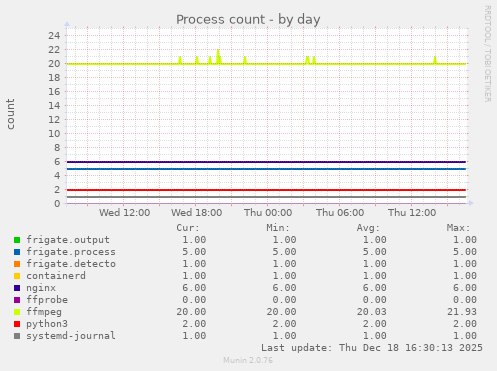
Task: Click the Avg: column header
Action: click(x=368, y=228)
